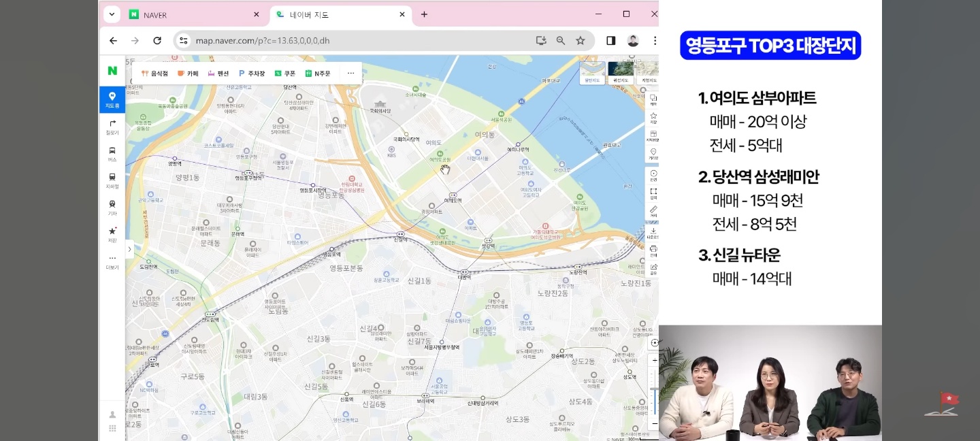Filter map by 카페 cafes

[x=188, y=73]
